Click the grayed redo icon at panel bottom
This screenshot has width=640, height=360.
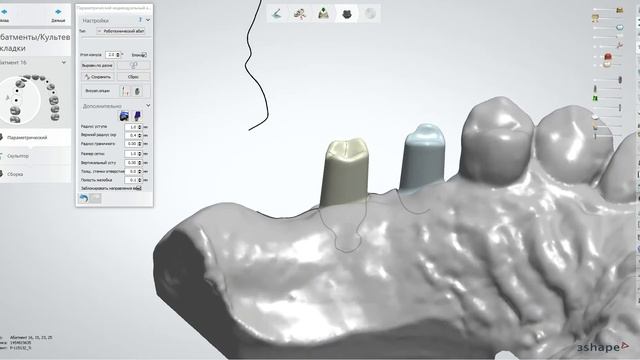[96, 198]
